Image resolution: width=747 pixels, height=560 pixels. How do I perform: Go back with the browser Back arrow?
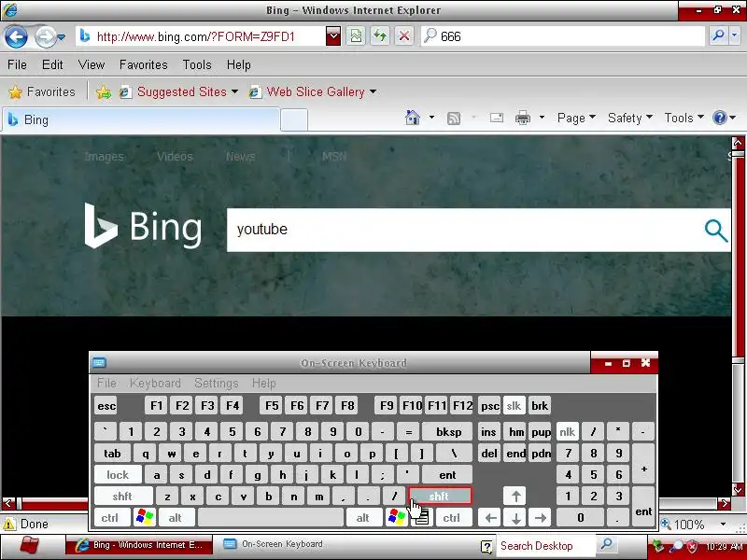point(16,36)
